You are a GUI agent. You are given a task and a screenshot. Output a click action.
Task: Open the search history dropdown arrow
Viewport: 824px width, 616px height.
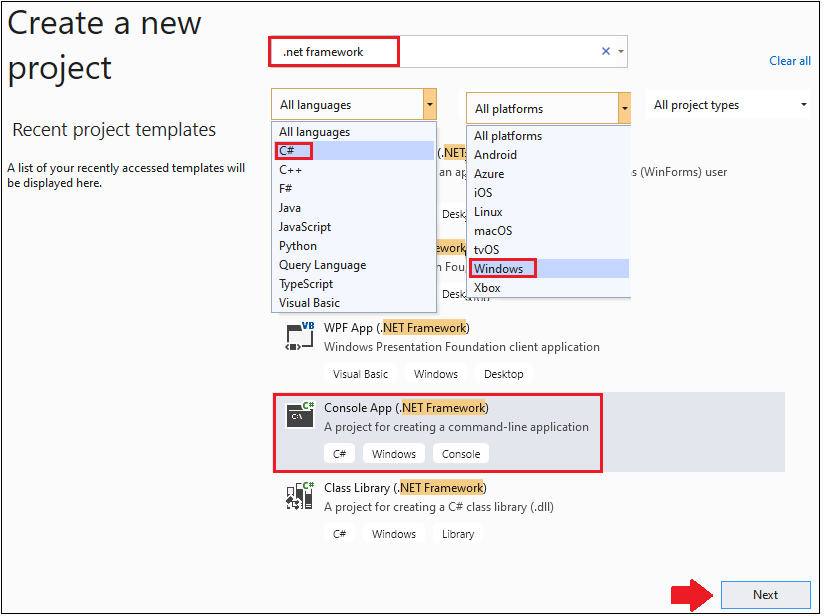622,50
